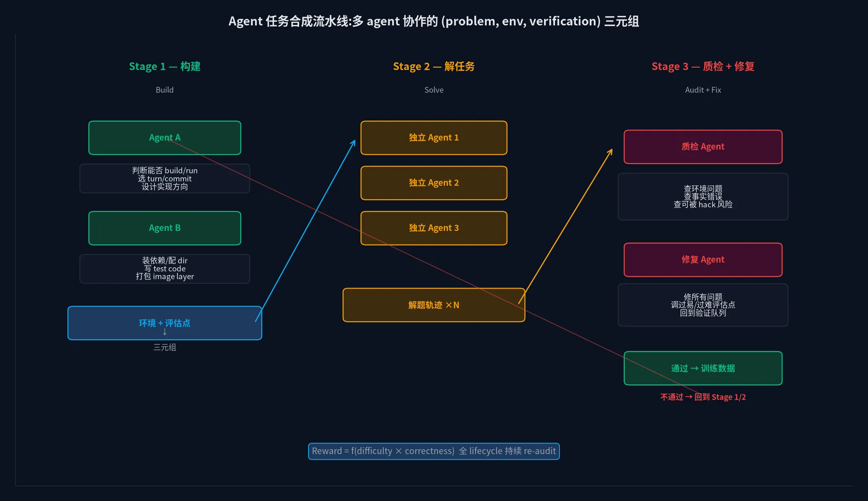Image resolution: width=868 pixels, height=501 pixels.
Task: Click the 判断能否 build/run description box
Action: pyautogui.click(x=165, y=179)
